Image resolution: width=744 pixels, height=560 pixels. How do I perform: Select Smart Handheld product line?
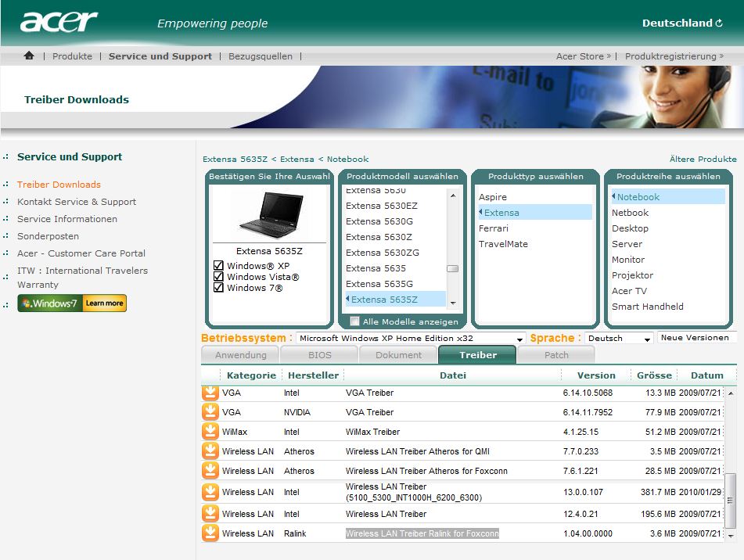(647, 307)
